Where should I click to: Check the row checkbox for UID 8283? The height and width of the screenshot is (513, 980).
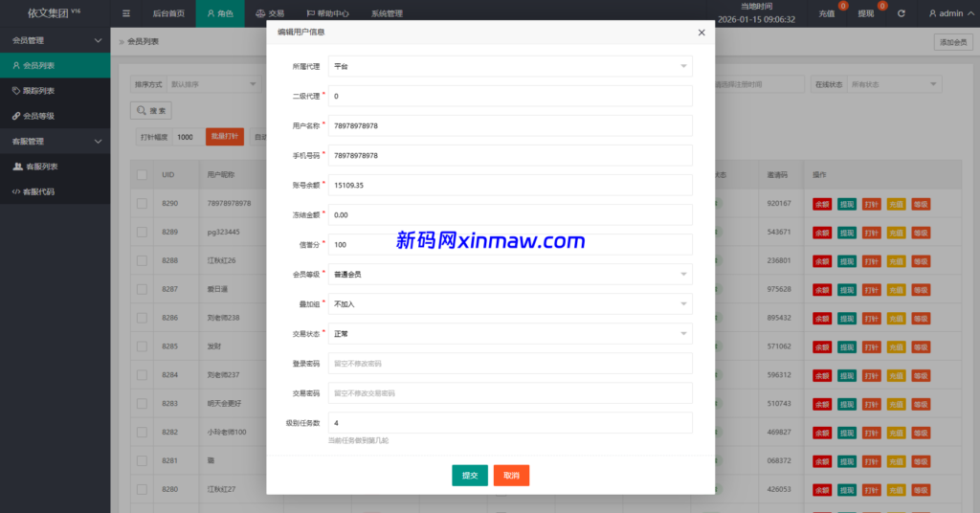pyautogui.click(x=142, y=404)
